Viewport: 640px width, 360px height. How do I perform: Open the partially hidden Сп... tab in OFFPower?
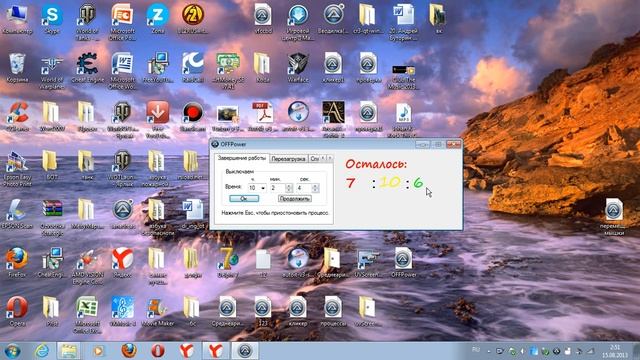pyautogui.click(x=314, y=159)
